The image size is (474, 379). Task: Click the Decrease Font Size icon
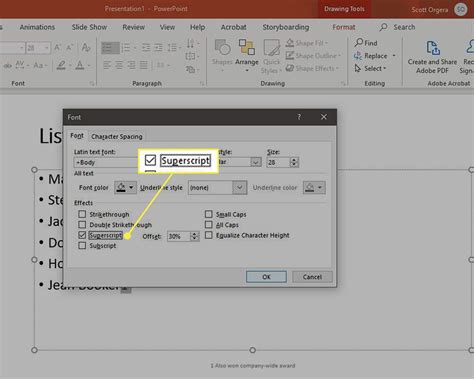click(69, 47)
